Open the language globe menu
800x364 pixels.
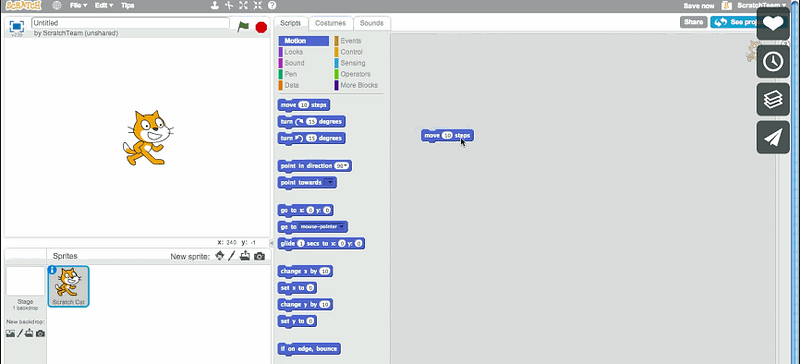(57, 5)
